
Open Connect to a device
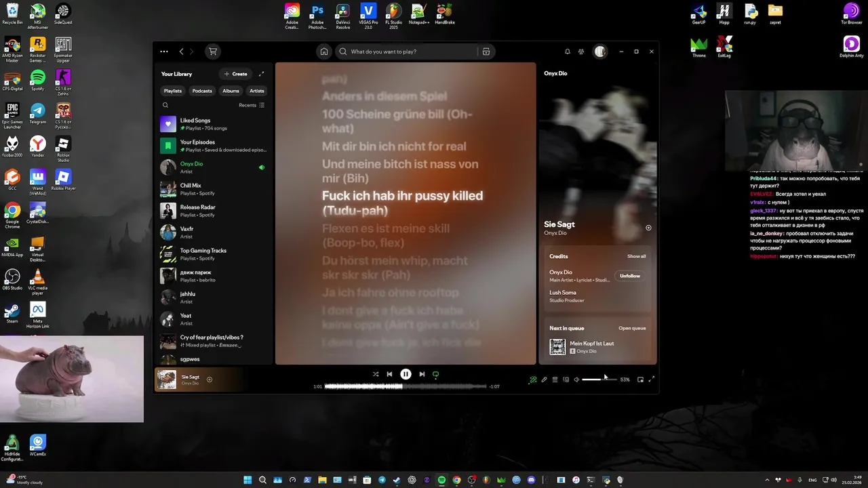[566, 380]
